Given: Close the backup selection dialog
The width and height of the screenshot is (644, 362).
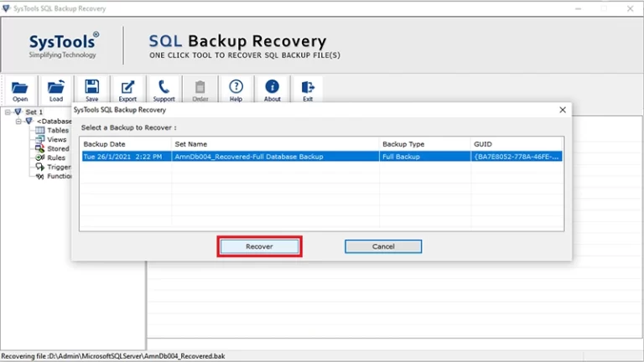Looking at the screenshot, I should 563,110.
